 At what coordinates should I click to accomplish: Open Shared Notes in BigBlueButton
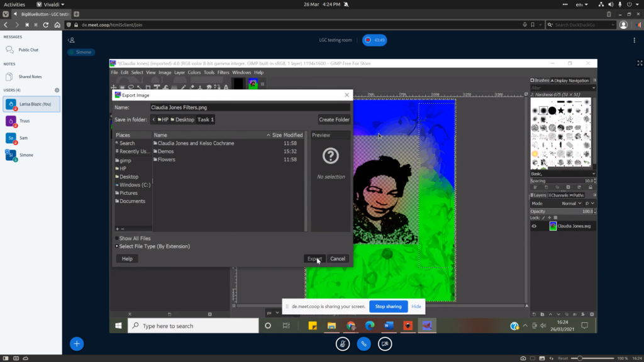pyautogui.click(x=30, y=77)
